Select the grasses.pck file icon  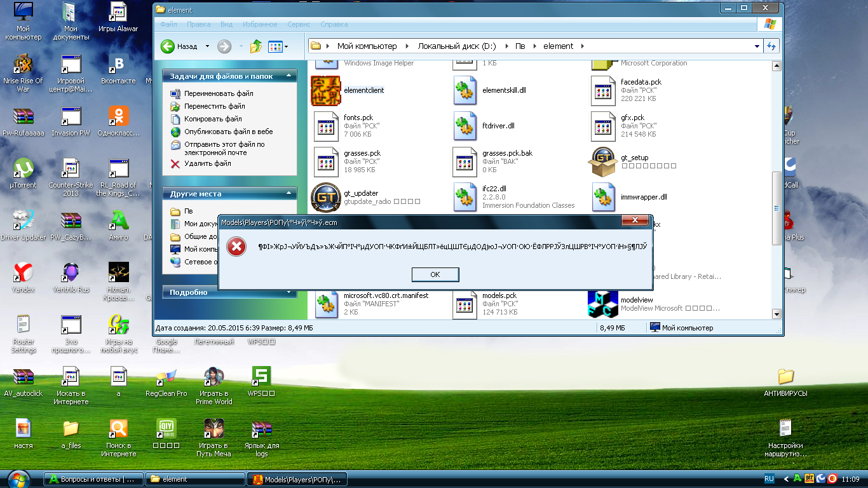[326, 162]
